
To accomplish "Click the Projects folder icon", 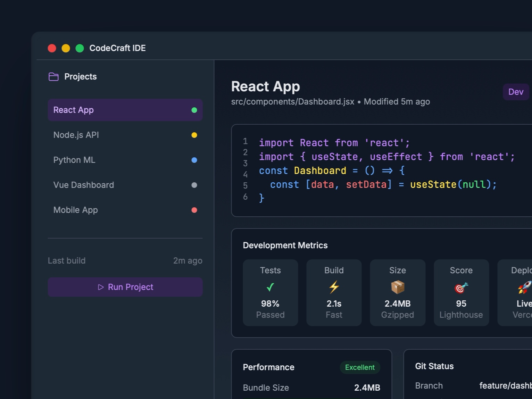I will click(53, 76).
